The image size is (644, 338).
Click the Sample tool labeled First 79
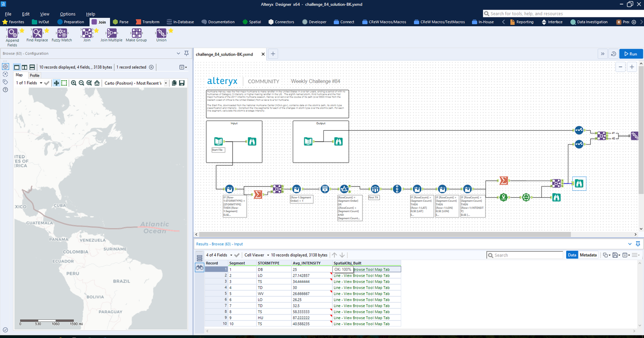click(375, 189)
